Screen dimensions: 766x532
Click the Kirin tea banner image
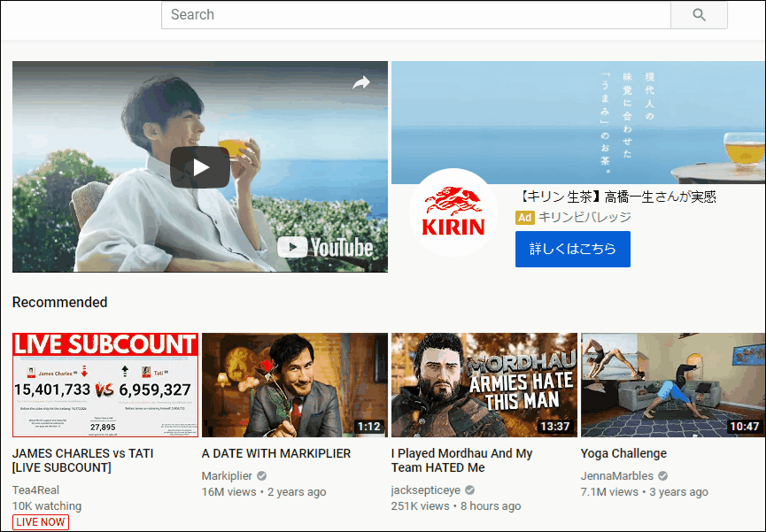pyautogui.click(x=578, y=122)
